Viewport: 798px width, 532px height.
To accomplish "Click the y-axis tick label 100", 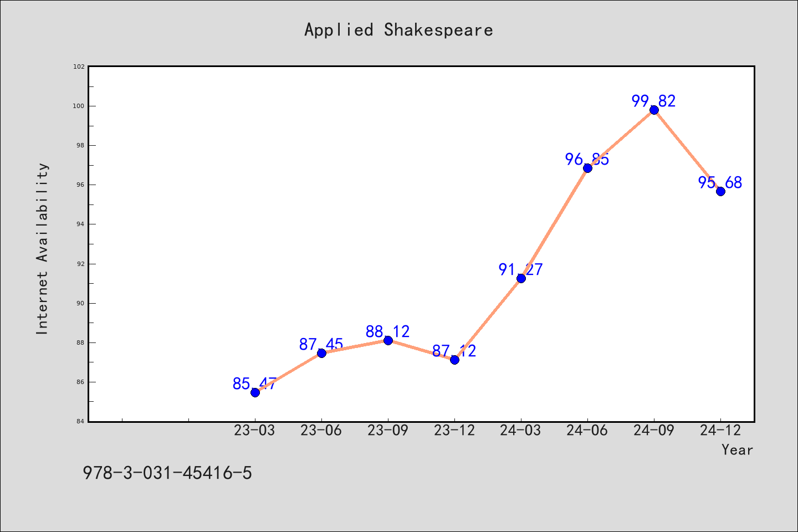I will [79, 106].
